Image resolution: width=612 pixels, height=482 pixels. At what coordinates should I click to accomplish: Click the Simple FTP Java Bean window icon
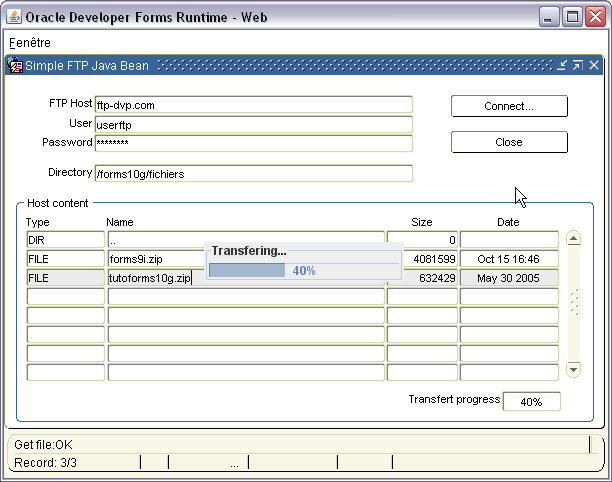coord(15,65)
